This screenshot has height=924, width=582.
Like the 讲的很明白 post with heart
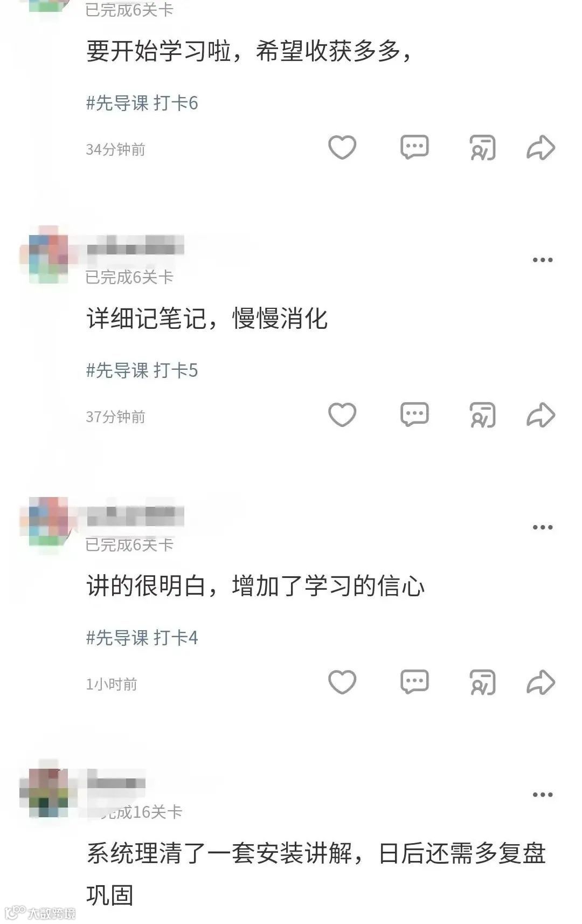342,682
